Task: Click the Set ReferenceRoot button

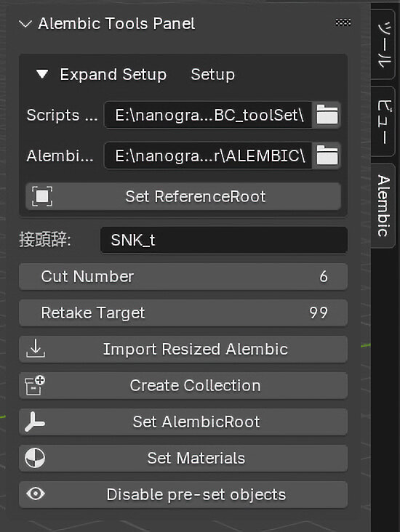Action: (183, 196)
